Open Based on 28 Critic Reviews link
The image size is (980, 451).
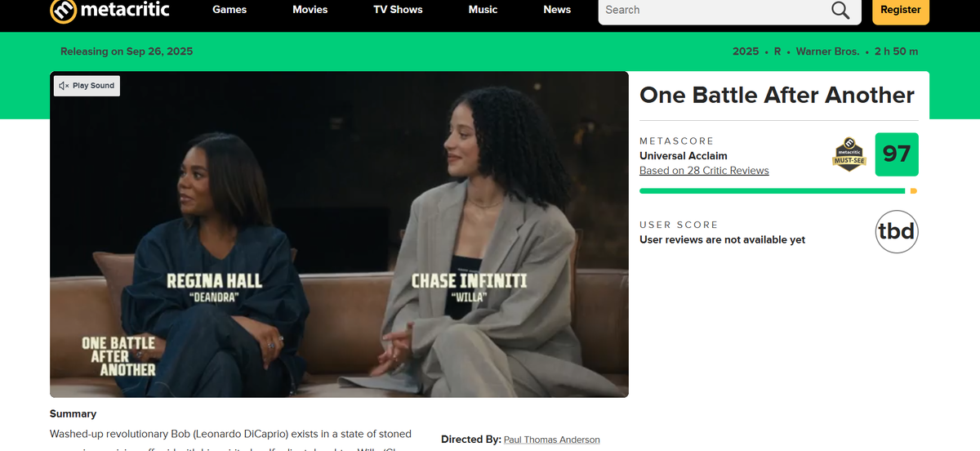click(704, 171)
